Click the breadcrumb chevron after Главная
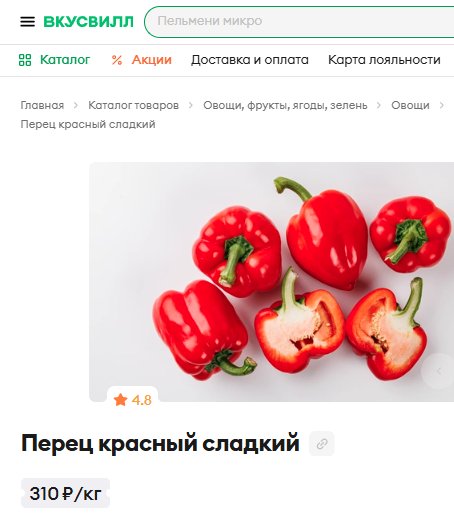This screenshot has height=524, width=454. [76, 105]
